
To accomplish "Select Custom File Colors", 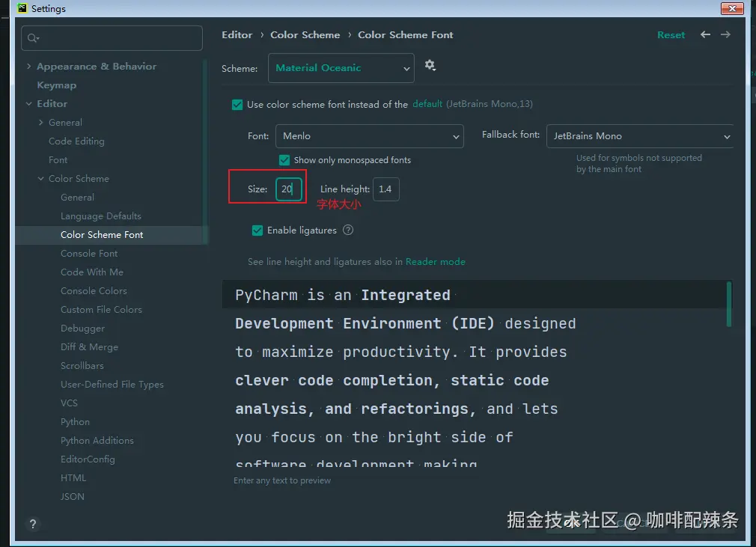I will [101, 309].
